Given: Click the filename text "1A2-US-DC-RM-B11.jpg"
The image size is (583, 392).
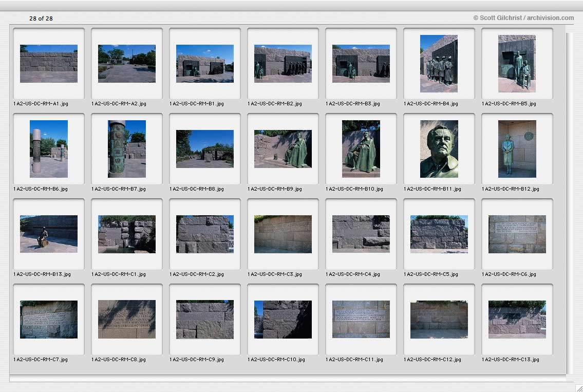Looking at the screenshot, I should pos(432,189).
